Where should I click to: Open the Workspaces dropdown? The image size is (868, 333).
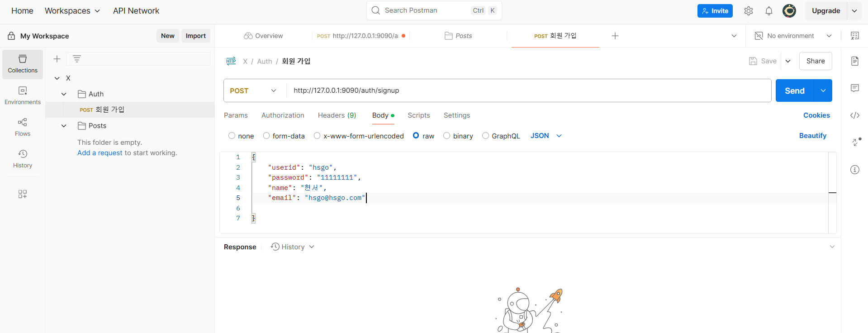click(72, 11)
